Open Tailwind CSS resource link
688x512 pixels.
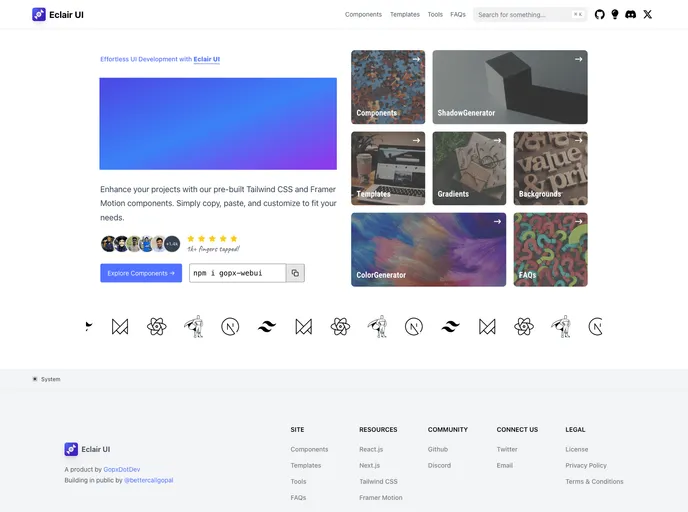click(x=378, y=482)
